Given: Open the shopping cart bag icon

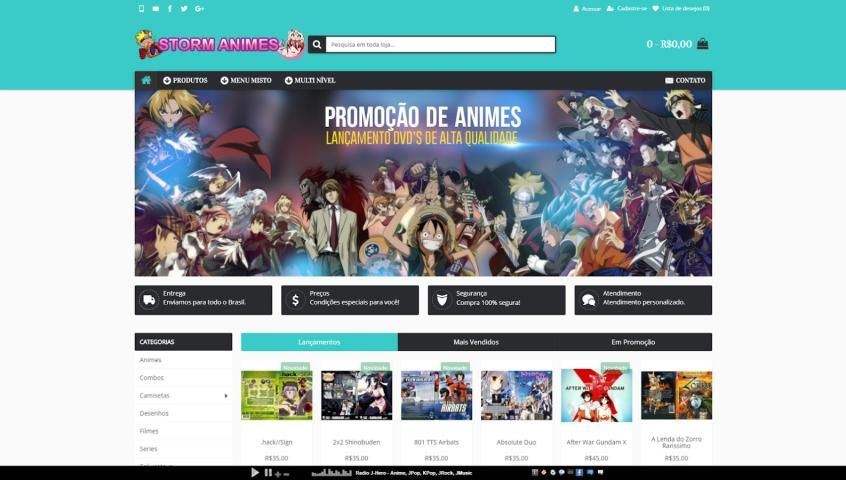Looking at the screenshot, I should (703, 44).
